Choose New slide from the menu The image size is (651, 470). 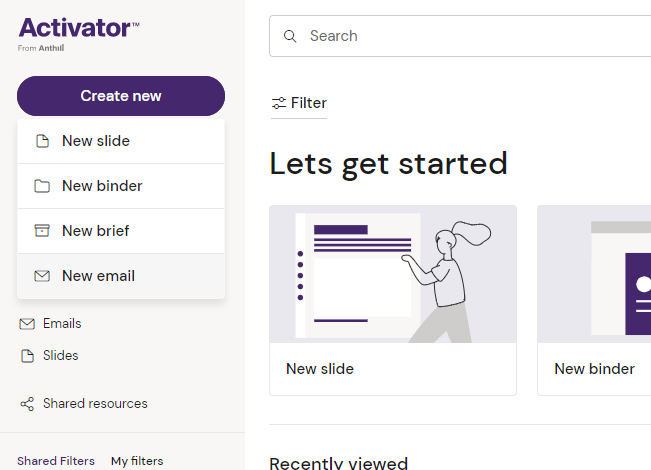96,141
